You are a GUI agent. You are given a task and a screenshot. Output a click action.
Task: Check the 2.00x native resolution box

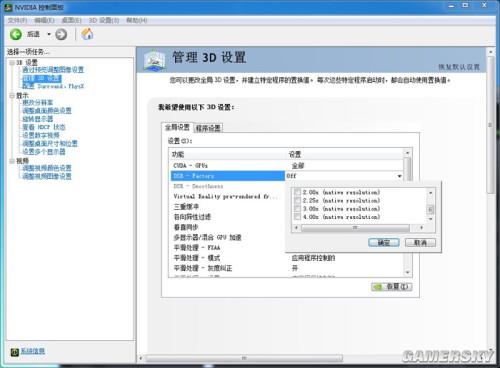pos(297,192)
